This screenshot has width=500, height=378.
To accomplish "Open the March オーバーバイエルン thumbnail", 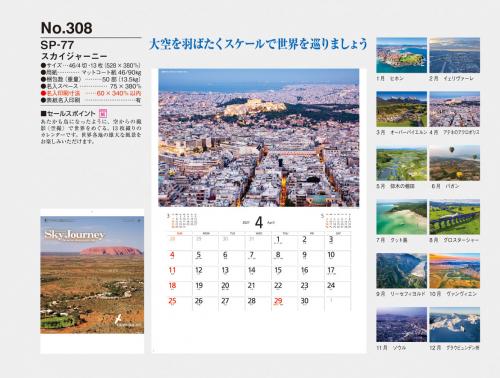I will coord(401,109).
